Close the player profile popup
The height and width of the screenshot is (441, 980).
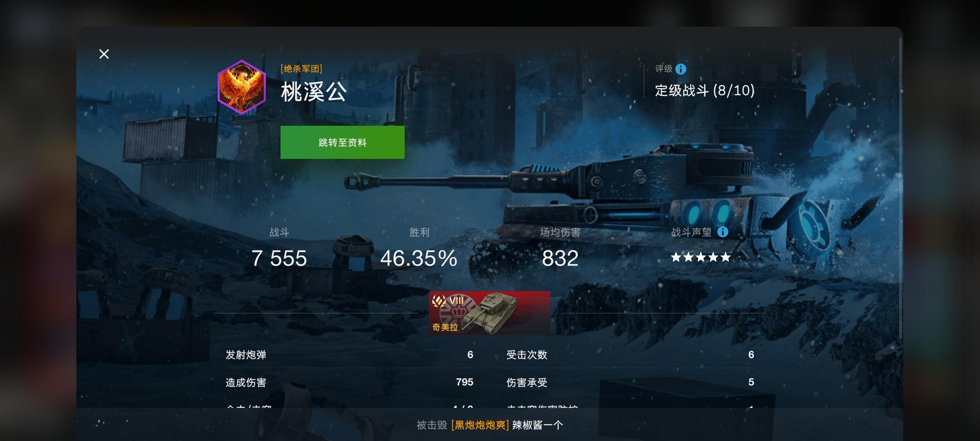click(104, 54)
